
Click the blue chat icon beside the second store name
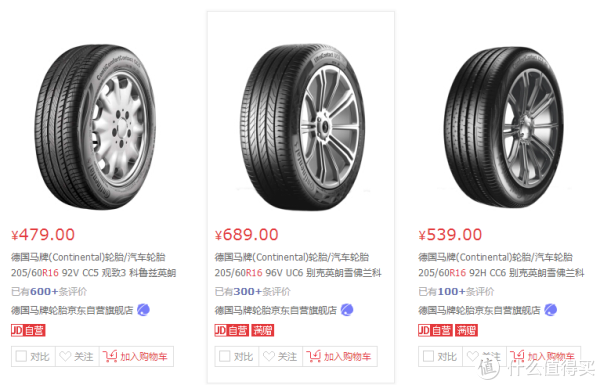pos(347,310)
